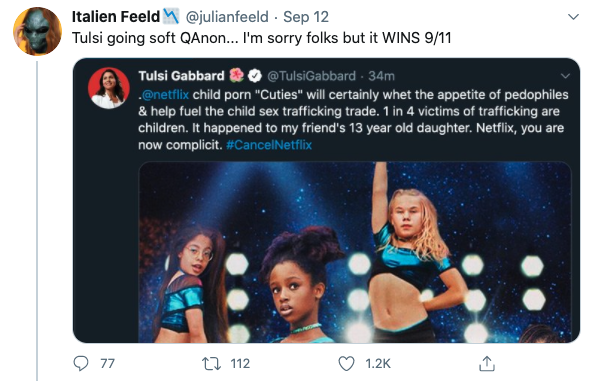This screenshot has height=381, width=595.
Task: Click the 1.2K likes count
Action: (378, 364)
